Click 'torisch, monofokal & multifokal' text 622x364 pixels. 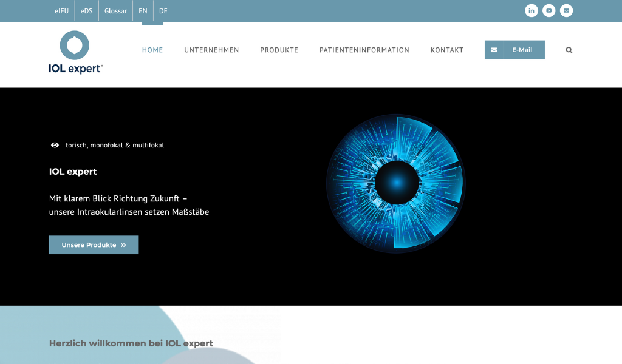[115, 146]
